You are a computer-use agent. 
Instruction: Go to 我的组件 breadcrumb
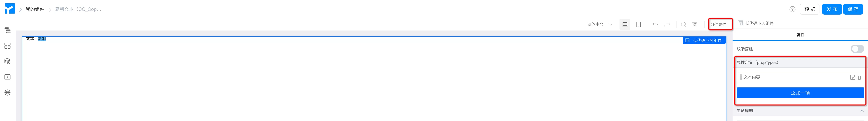click(35, 9)
